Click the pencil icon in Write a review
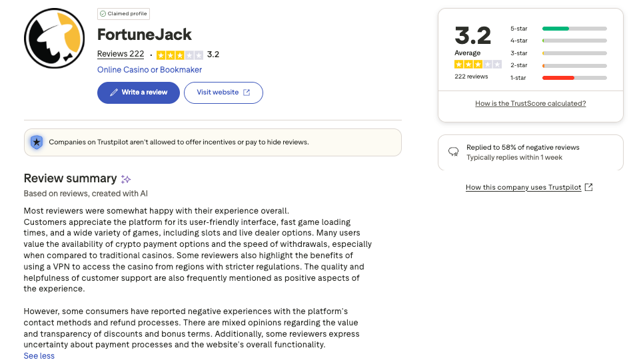 tap(114, 92)
